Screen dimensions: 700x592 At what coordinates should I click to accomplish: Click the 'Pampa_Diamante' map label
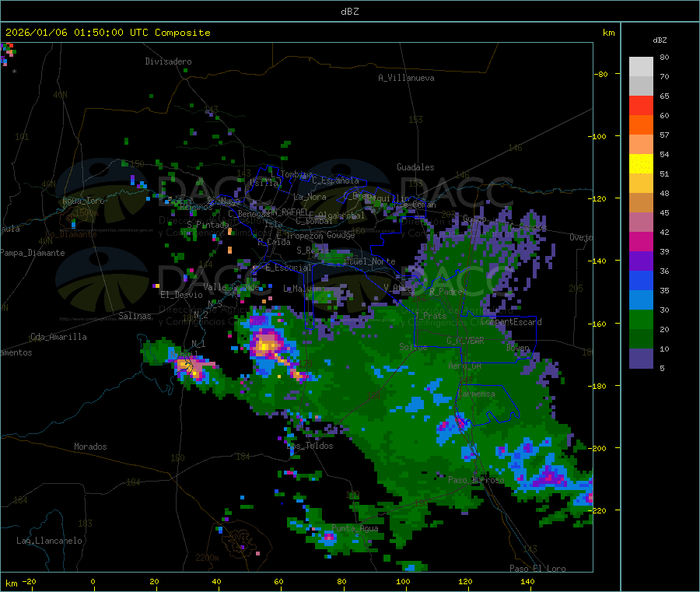pos(33,253)
